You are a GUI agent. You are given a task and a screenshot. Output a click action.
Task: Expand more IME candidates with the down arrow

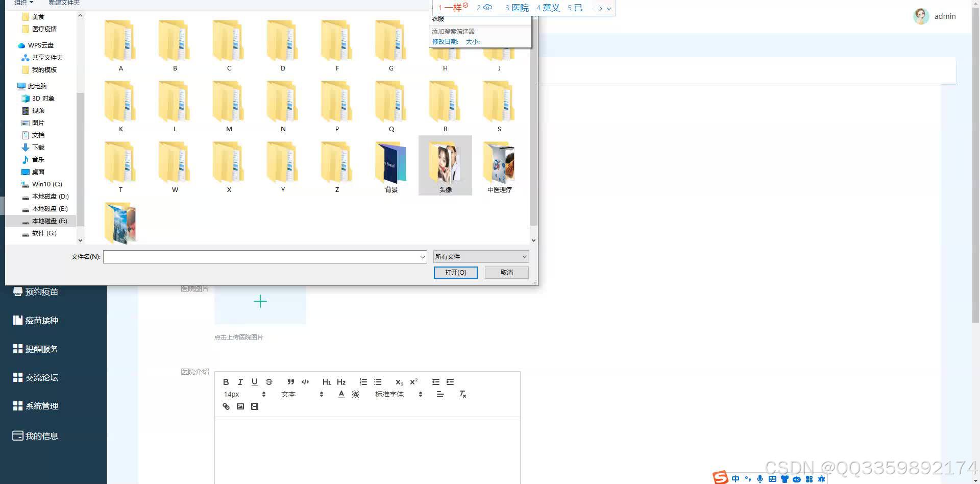609,8
